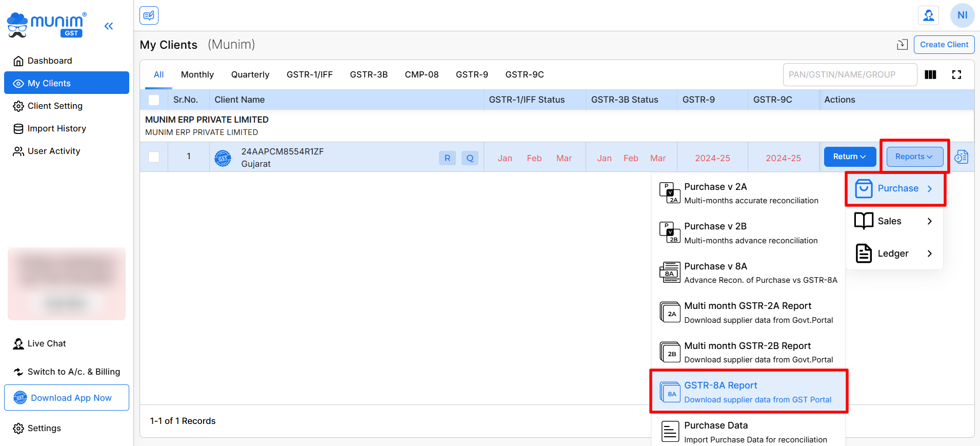Click the export icon beside Create Client

tap(902, 45)
